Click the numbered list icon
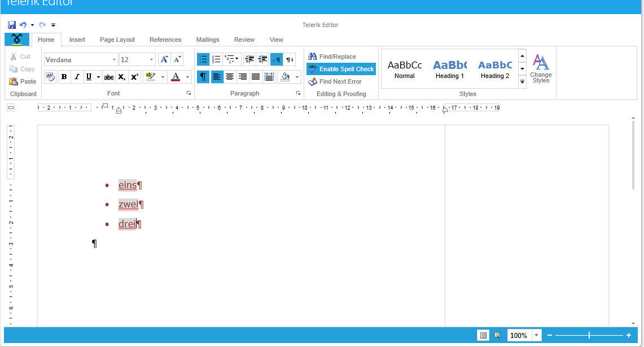Image resolution: width=644 pixels, height=347 pixels. point(216,59)
